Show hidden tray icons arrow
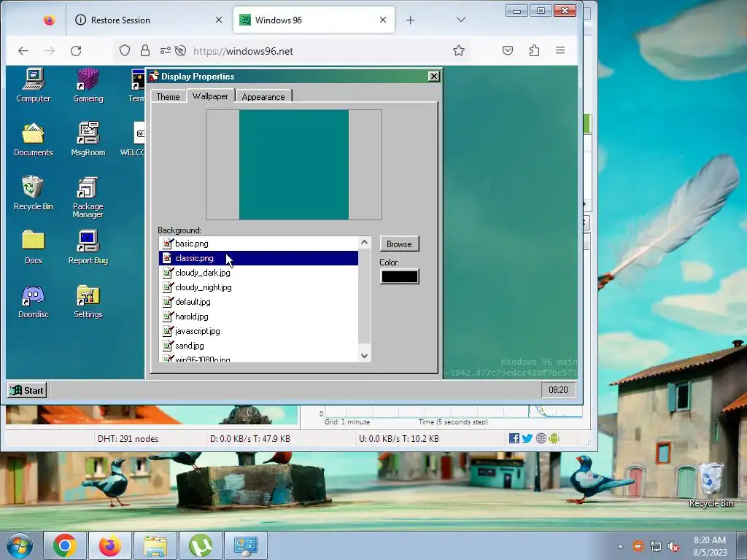 [620, 547]
